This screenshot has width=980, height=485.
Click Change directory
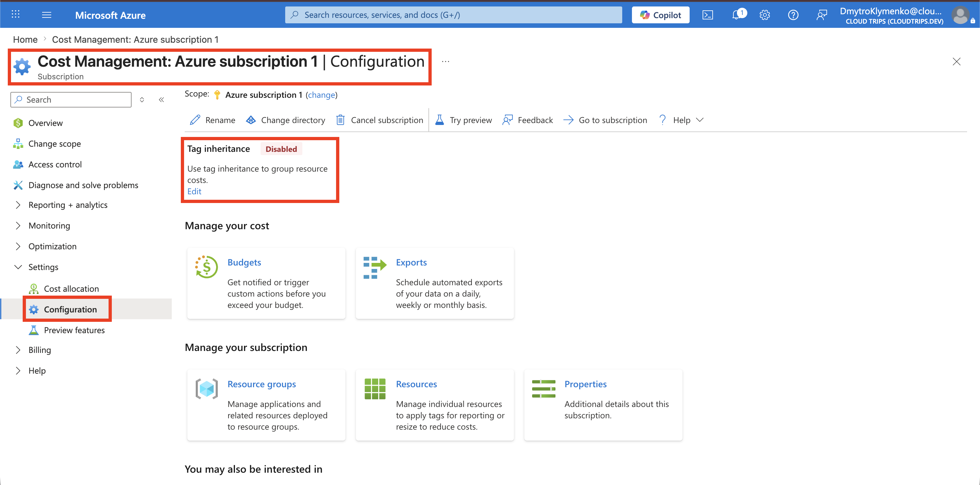coord(285,120)
